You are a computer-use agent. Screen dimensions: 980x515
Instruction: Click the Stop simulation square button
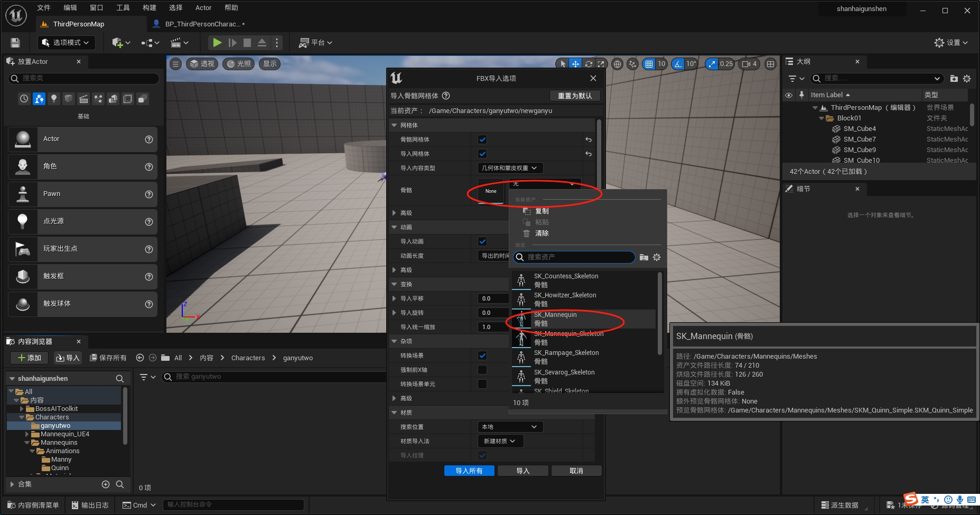(x=247, y=43)
